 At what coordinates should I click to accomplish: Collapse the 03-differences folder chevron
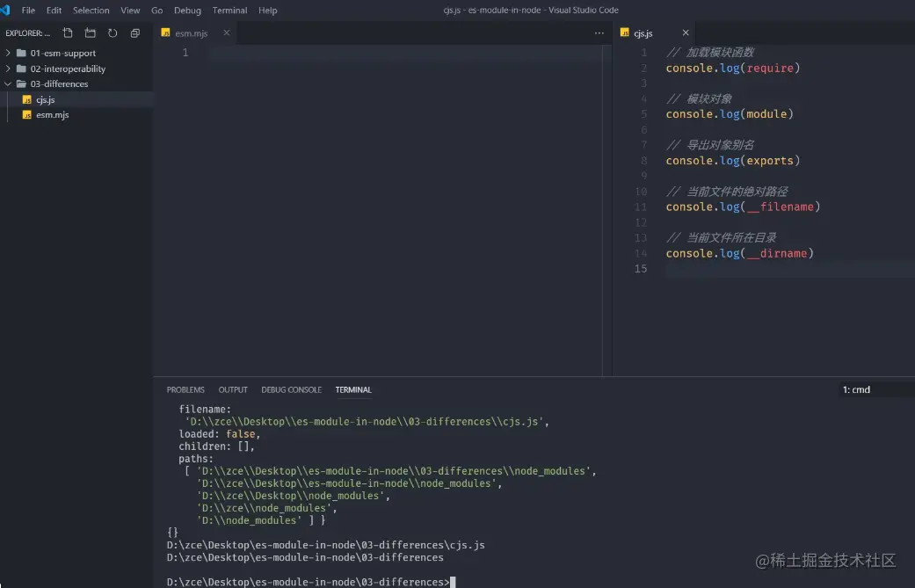8,84
